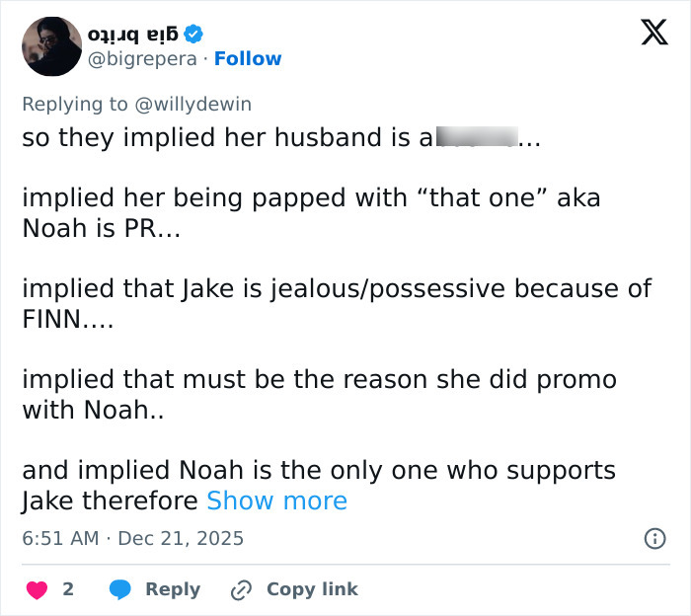Click the Reply button label
This screenshot has width=691, height=616.
173,589
